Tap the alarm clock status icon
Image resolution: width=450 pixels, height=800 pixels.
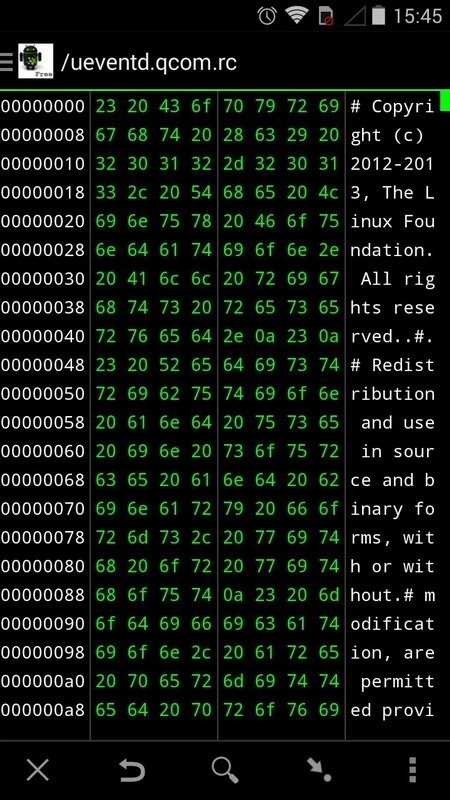(x=267, y=16)
